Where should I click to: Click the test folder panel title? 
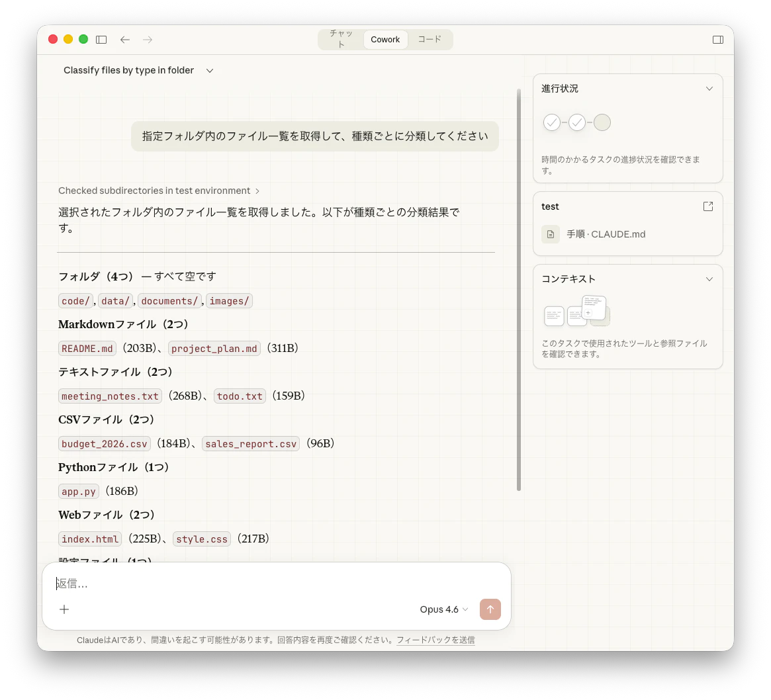[x=550, y=206]
